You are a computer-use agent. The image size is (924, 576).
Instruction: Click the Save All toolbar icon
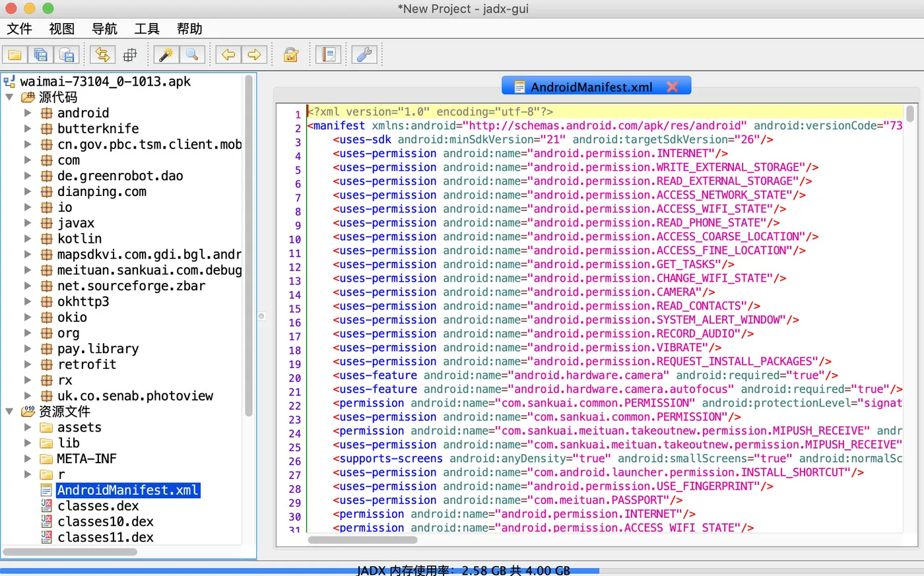click(x=41, y=55)
